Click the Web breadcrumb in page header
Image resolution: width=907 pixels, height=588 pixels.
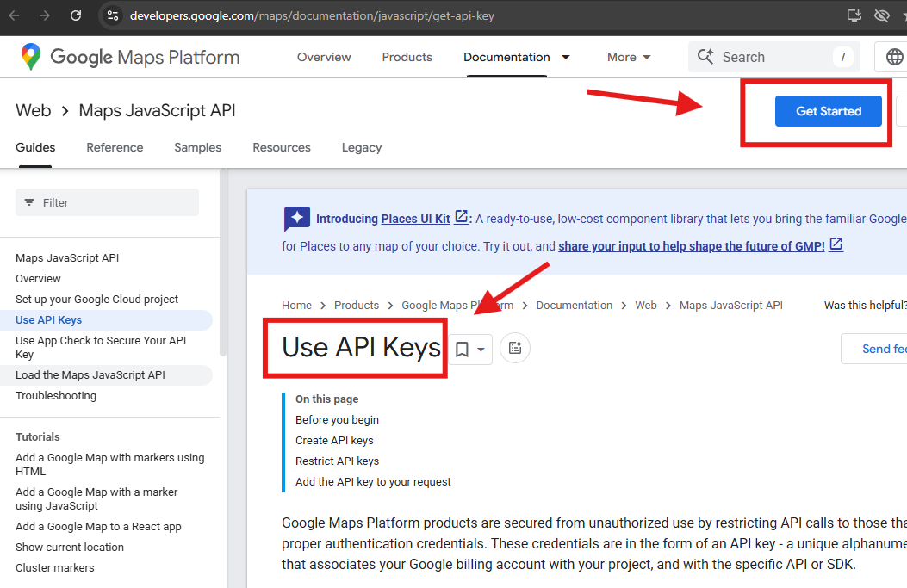(34, 110)
